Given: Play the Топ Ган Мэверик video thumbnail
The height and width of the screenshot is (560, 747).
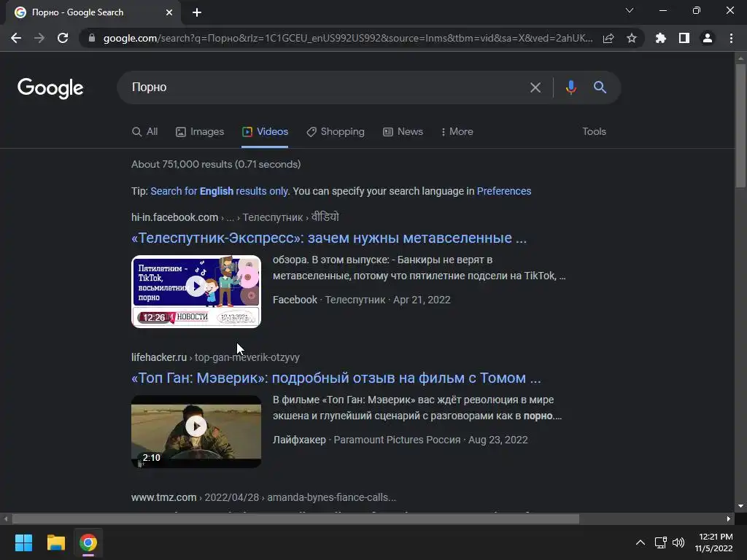Looking at the screenshot, I should [x=196, y=432].
